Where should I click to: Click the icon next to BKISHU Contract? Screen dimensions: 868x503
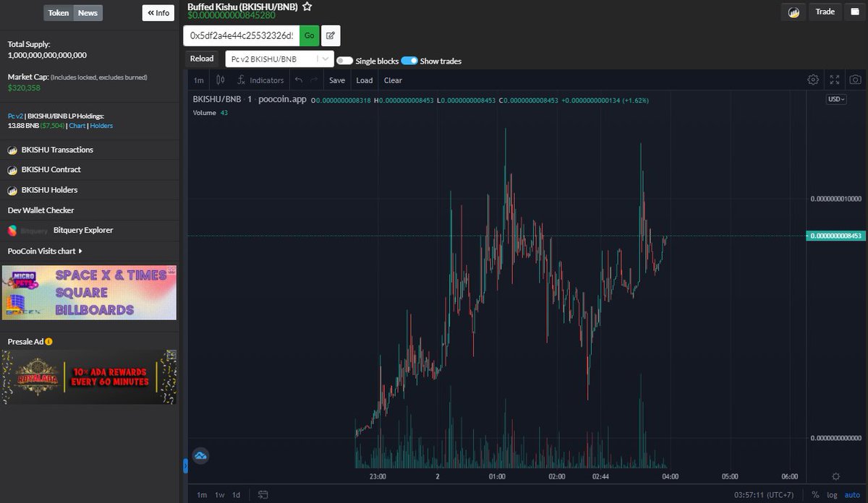point(12,170)
